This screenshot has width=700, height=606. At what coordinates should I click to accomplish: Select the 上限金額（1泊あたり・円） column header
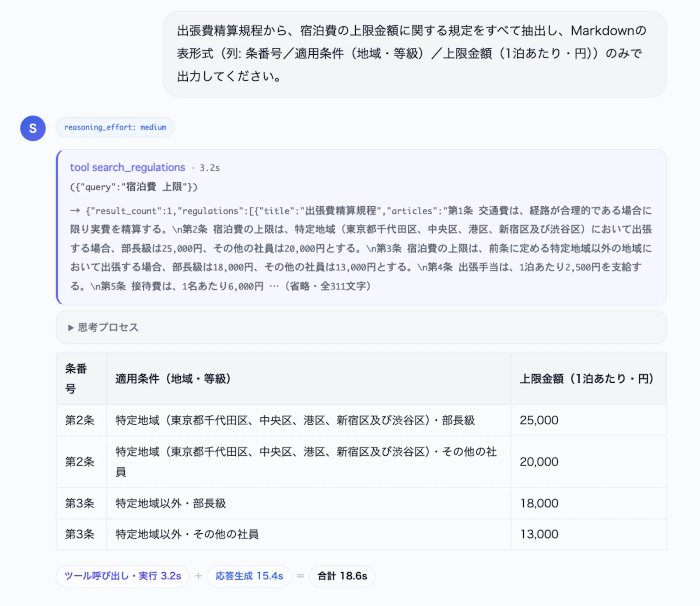click(x=588, y=379)
